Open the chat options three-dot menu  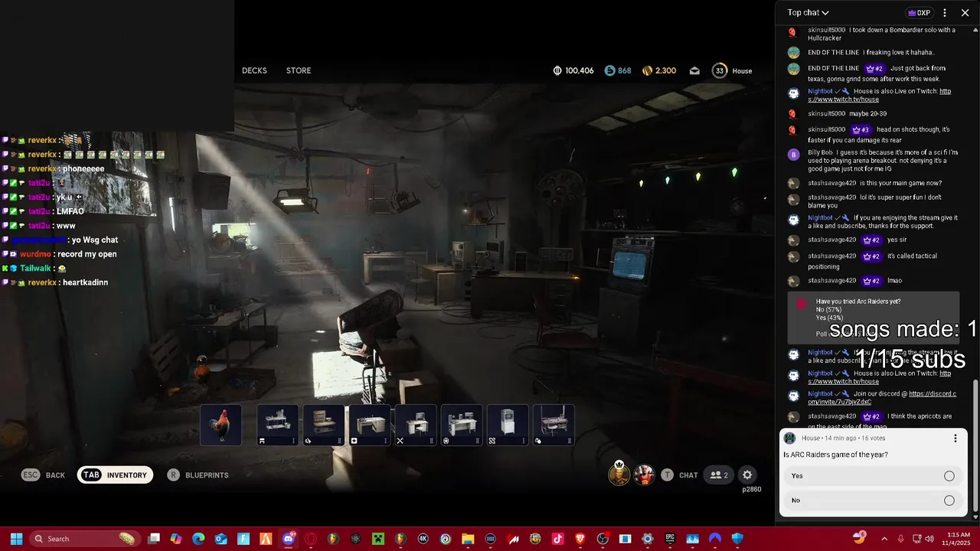(945, 13)
